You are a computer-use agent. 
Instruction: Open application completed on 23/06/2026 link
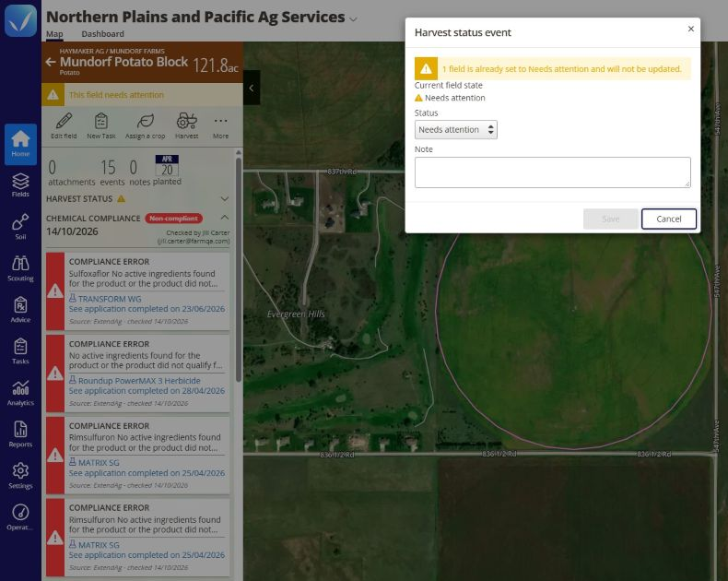(x=147, y=309)
